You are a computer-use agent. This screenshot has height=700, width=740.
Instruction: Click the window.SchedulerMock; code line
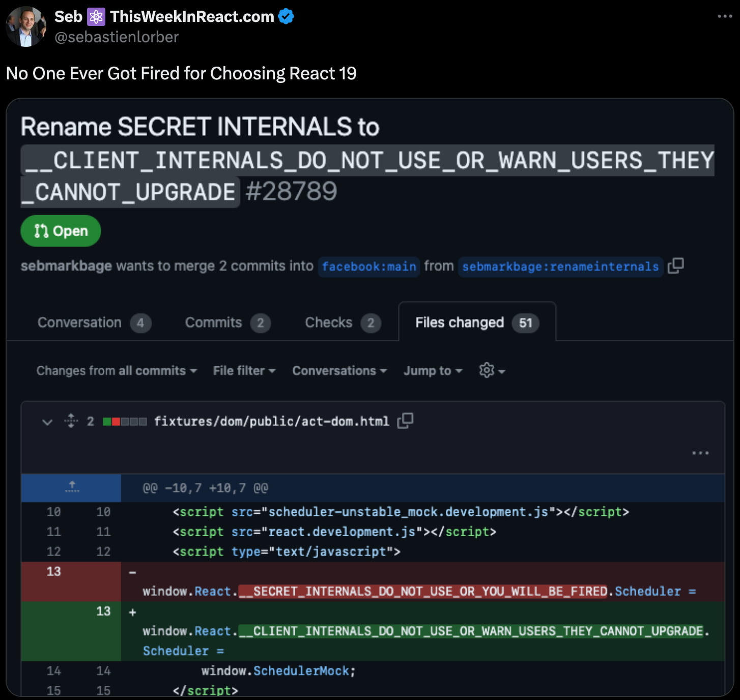pyautogui.click(x=278, y=670)
